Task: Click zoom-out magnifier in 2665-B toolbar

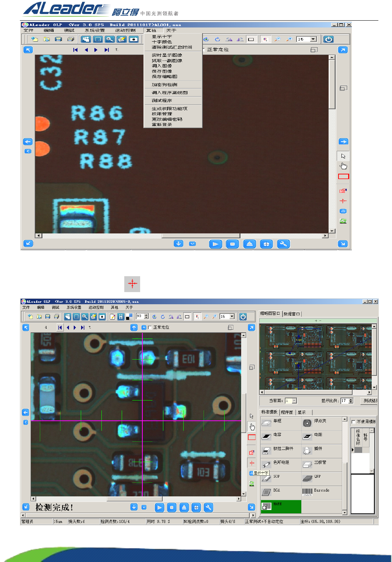Action: [206, 316]
